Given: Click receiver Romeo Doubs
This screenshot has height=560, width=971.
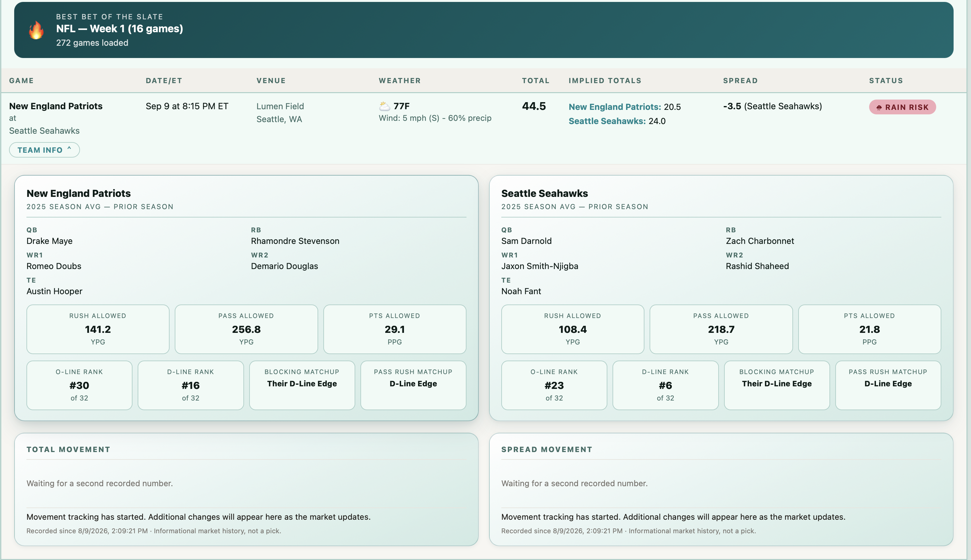Looking at the screenshot, I should 54,266.
